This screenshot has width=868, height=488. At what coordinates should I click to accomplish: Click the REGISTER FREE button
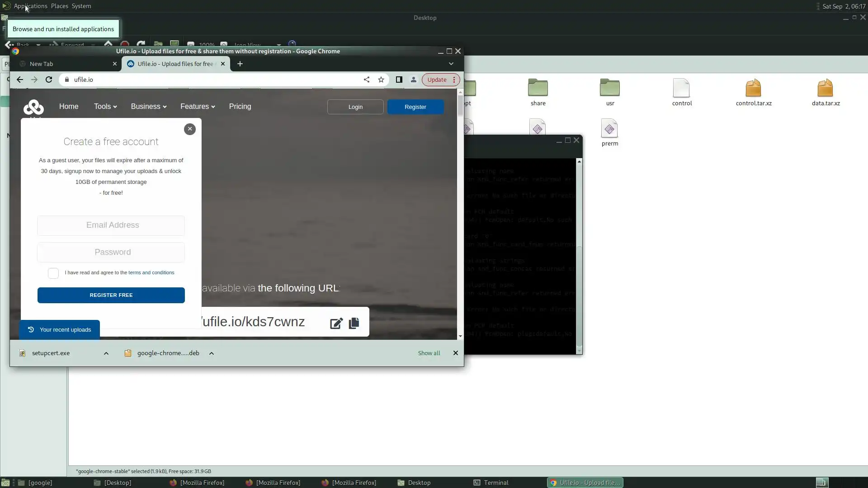[111, 295]
